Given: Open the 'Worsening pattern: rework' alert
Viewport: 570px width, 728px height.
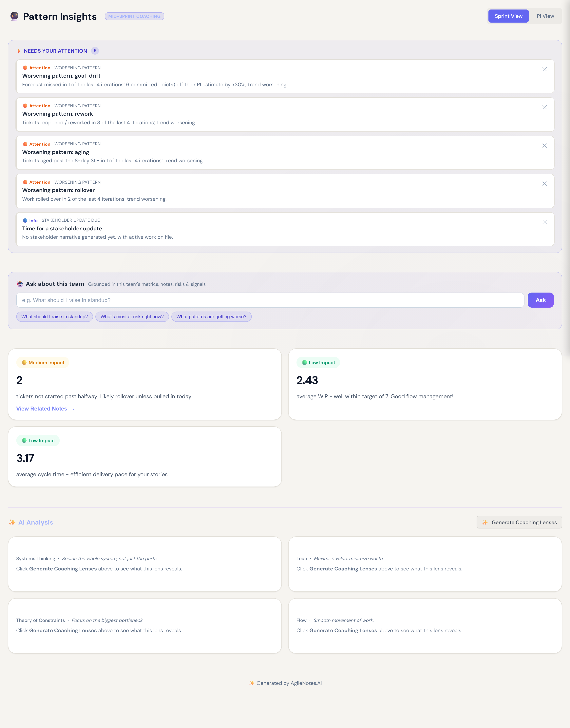Looking at the screenshot, I should pyautogui.click(x=285, y=114).
